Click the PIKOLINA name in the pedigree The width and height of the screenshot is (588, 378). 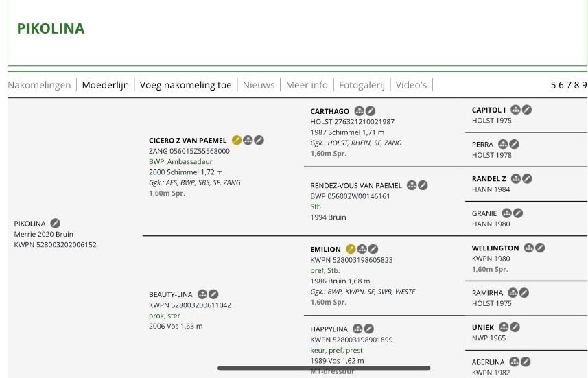(30, 224)
